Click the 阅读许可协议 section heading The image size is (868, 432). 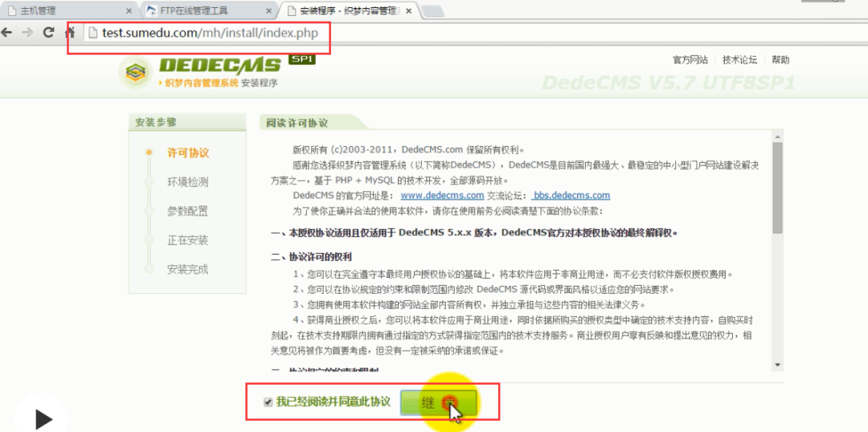point(297,122)
